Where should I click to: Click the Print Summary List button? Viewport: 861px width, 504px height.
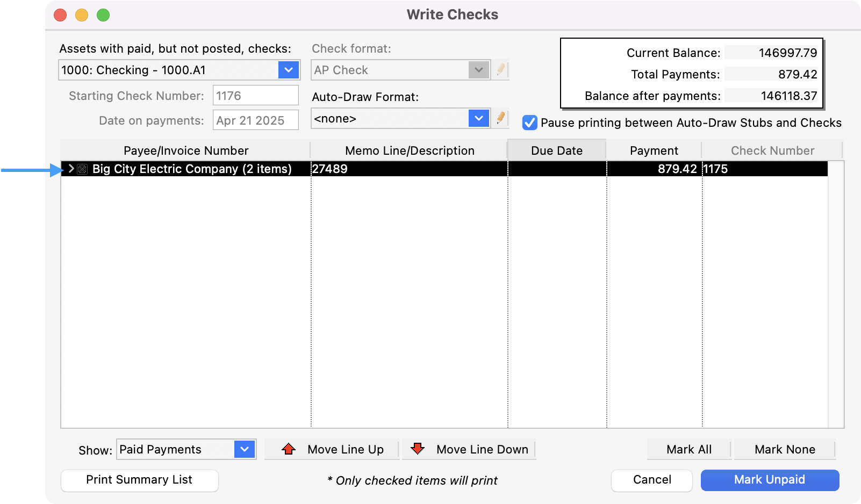coord(139,480)
